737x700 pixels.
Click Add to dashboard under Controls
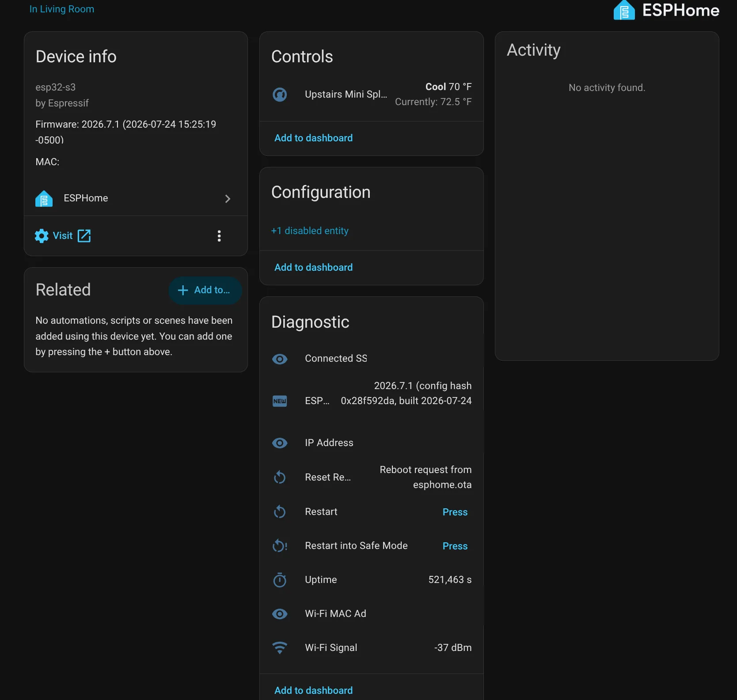tap(314, 138)
